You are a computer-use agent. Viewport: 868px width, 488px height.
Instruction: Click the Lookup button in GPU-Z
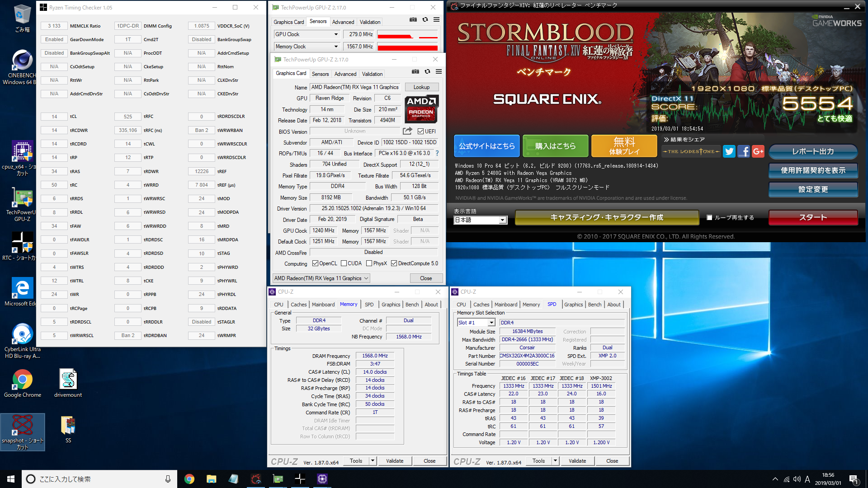[x=421, y=87]
